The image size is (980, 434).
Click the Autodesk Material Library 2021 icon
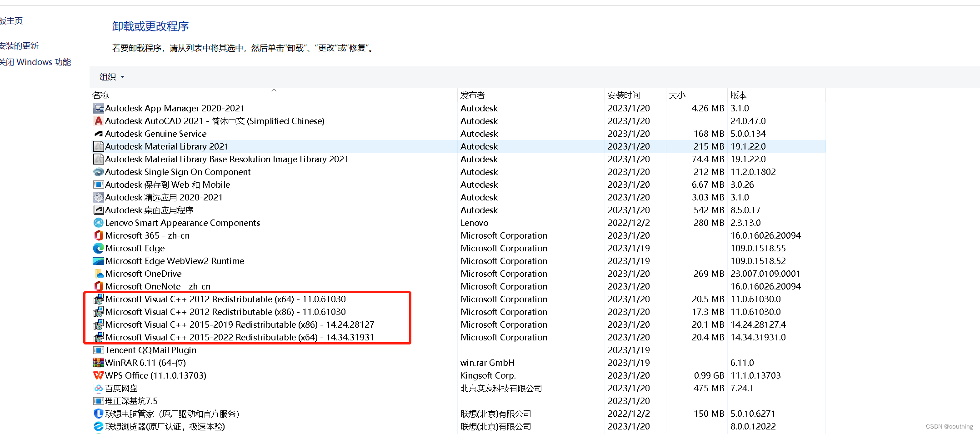tap(98, 146)
